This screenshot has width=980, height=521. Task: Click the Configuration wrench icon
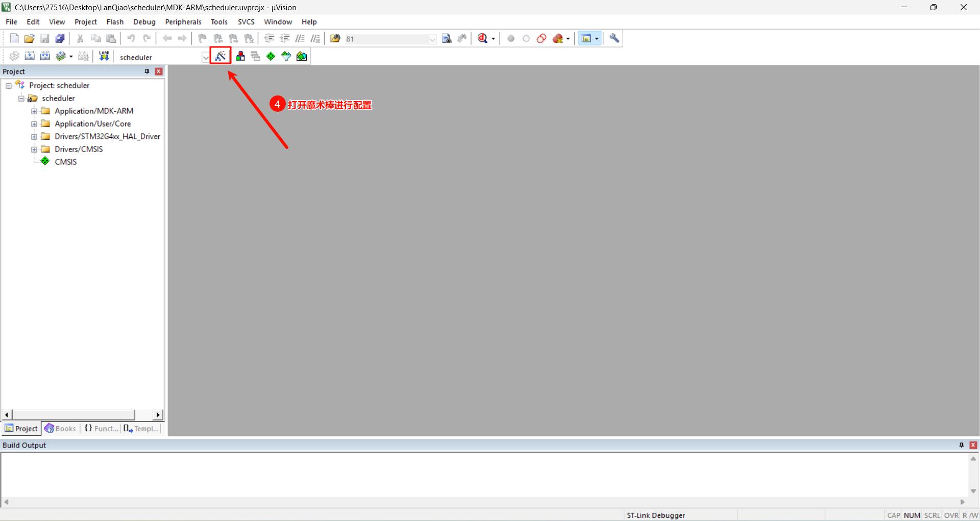614,38
